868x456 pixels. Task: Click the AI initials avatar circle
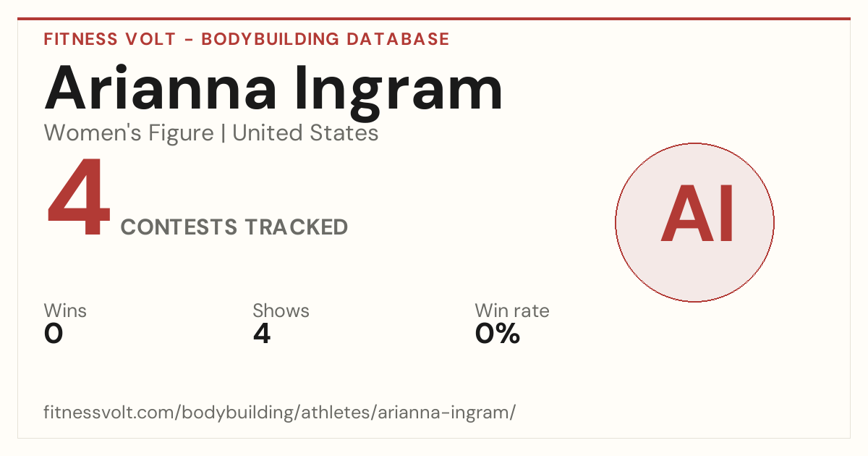point(694,222)
